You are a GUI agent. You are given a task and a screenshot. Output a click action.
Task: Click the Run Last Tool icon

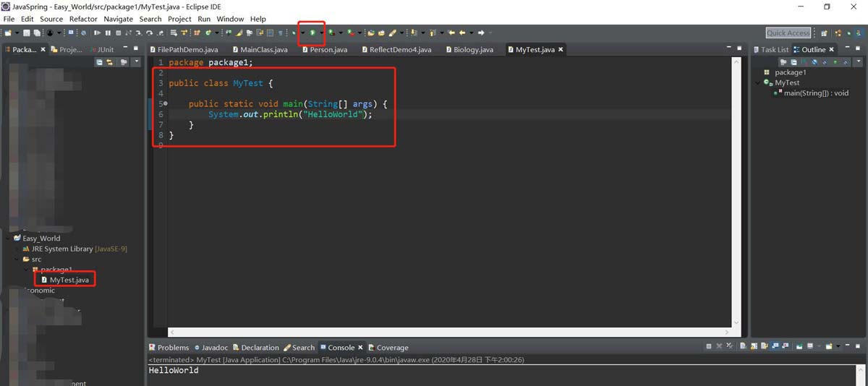click(x=350, y=33)
